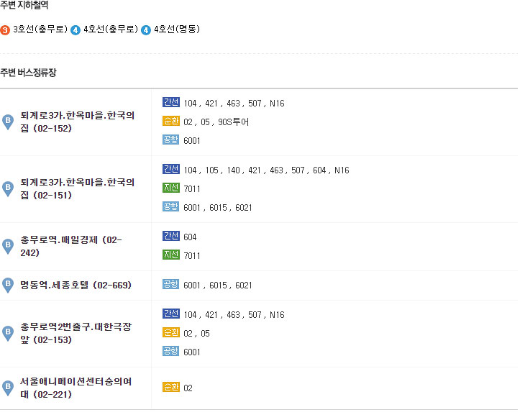Click the 간선 badge in the 02-152 row
Screen dimensions: 525x420
(171, 102)
